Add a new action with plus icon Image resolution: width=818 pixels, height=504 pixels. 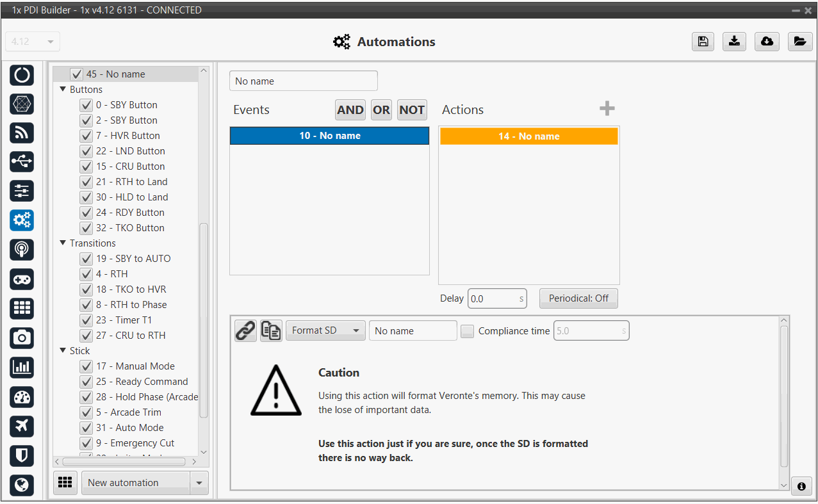pos(607,109)
